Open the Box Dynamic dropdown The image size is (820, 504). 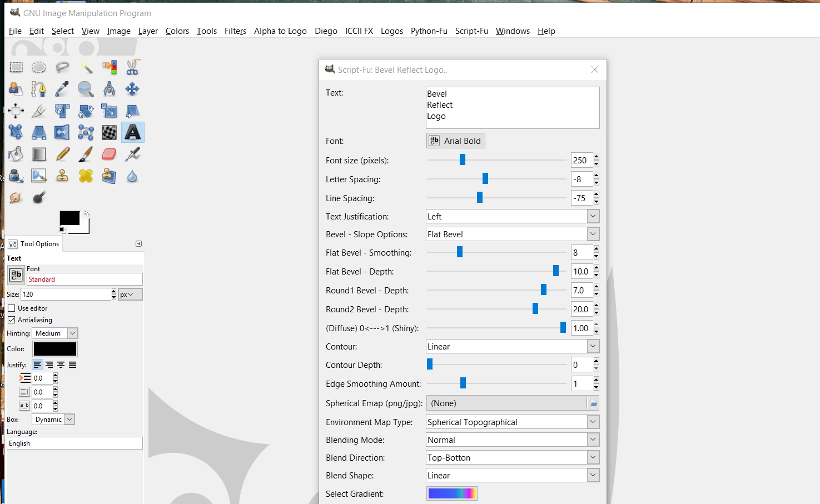pyautogui.click(x=53, y=420)
